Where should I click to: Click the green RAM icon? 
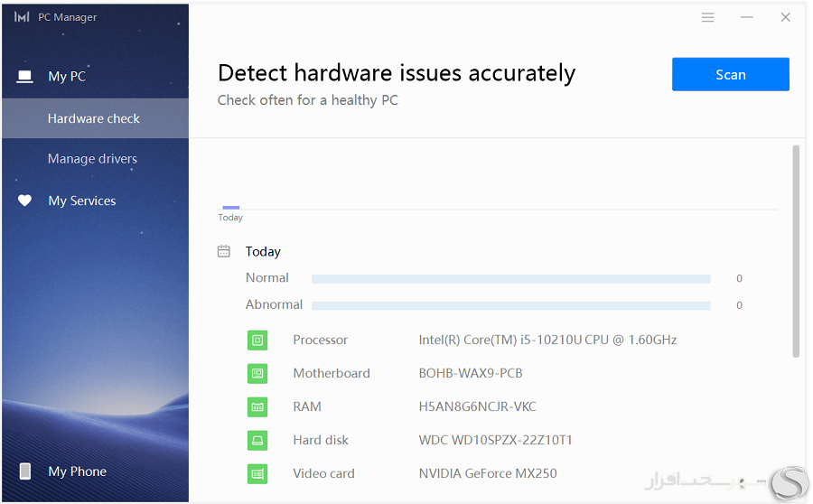tap(257, 407)
